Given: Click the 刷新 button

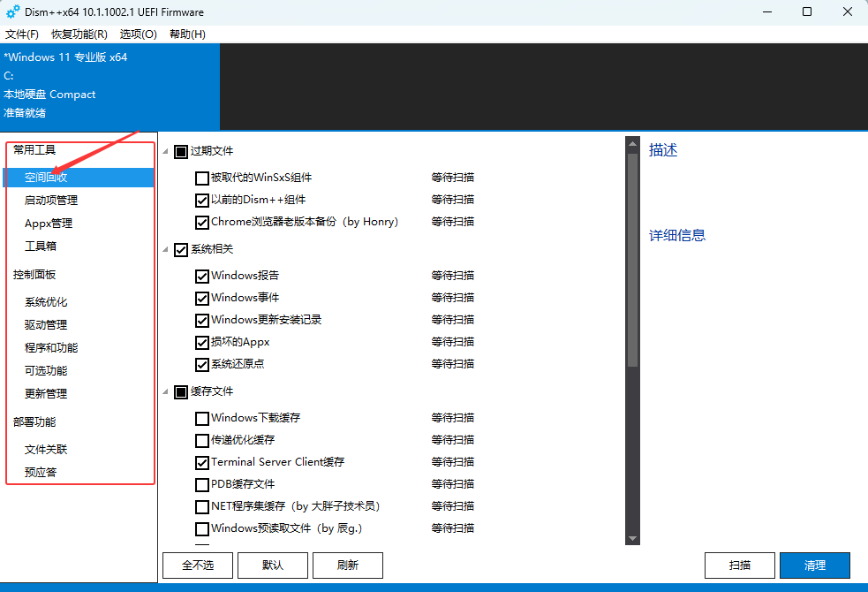Looking at the screenshot, I should (348, 565).
